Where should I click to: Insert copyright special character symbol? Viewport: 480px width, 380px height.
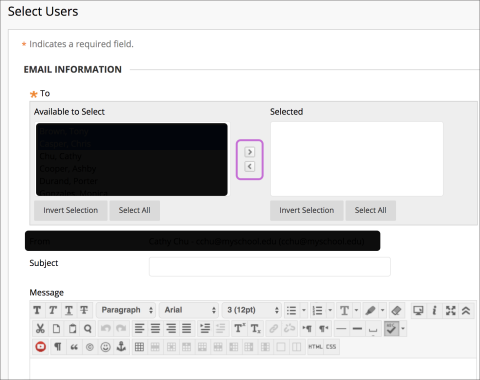[x=90, y=347]
